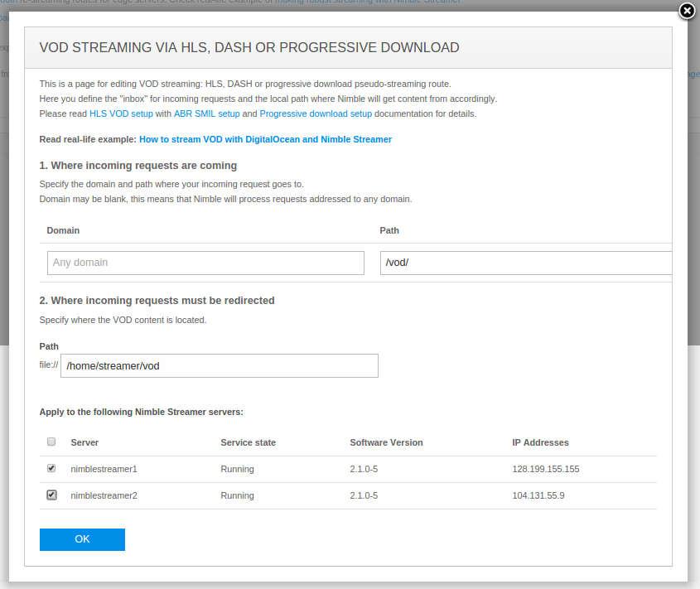Click version 2.1.0-5 for nimblestreamer2
The height and width of the screenshot is (589, 700).
364,495
